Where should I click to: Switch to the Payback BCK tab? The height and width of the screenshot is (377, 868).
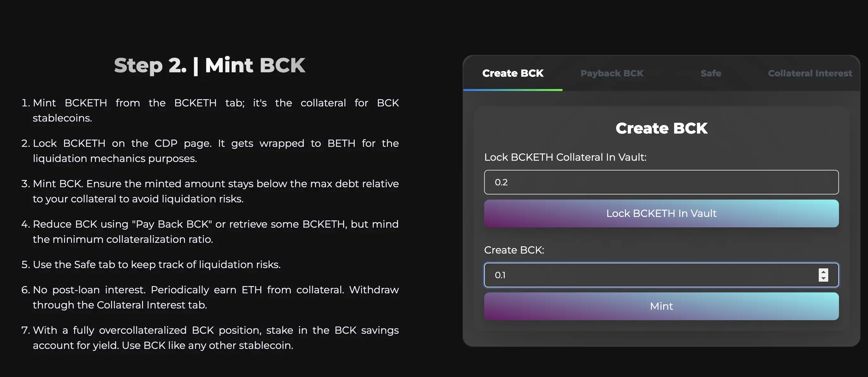(x=612, y=73)
